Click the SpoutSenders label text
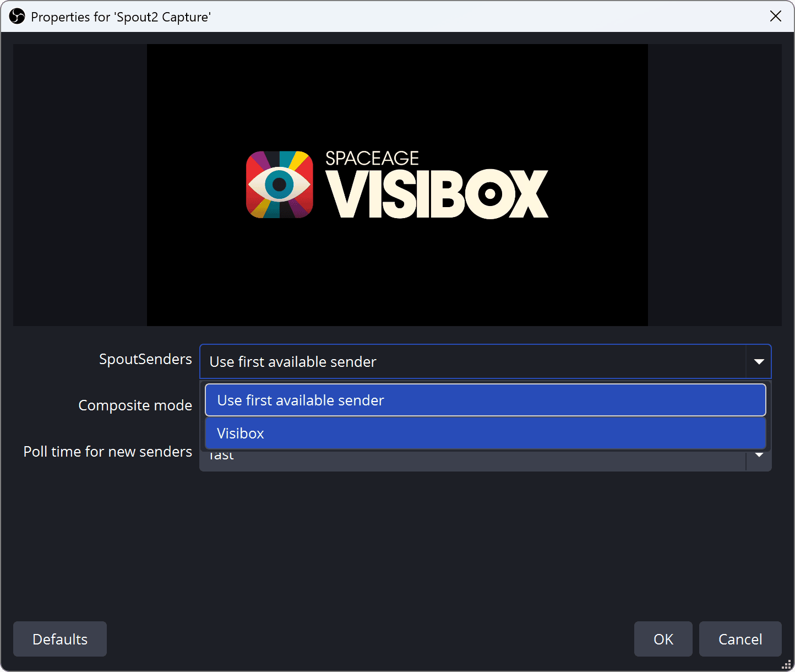The width and height of the screenshot is (795, 672). click(145, 359)
